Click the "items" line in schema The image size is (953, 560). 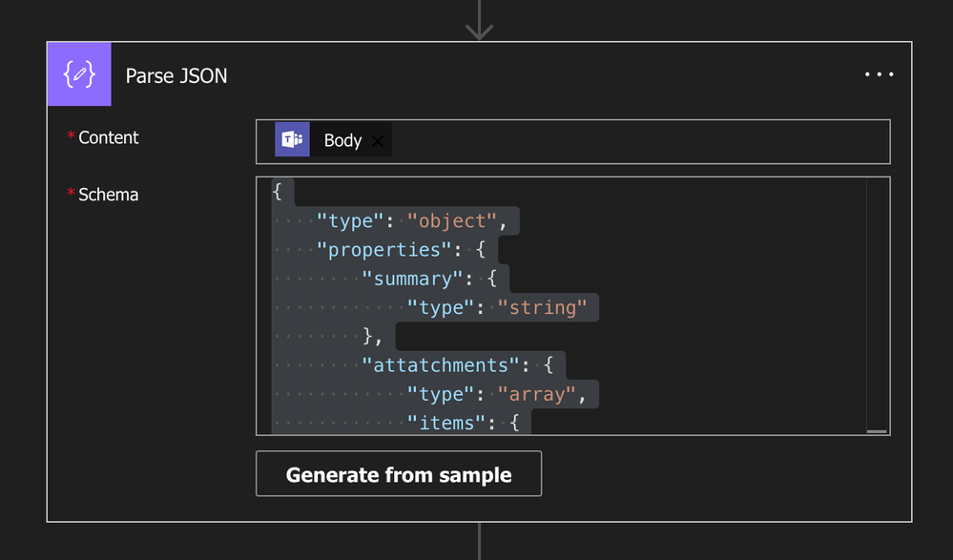463,423
